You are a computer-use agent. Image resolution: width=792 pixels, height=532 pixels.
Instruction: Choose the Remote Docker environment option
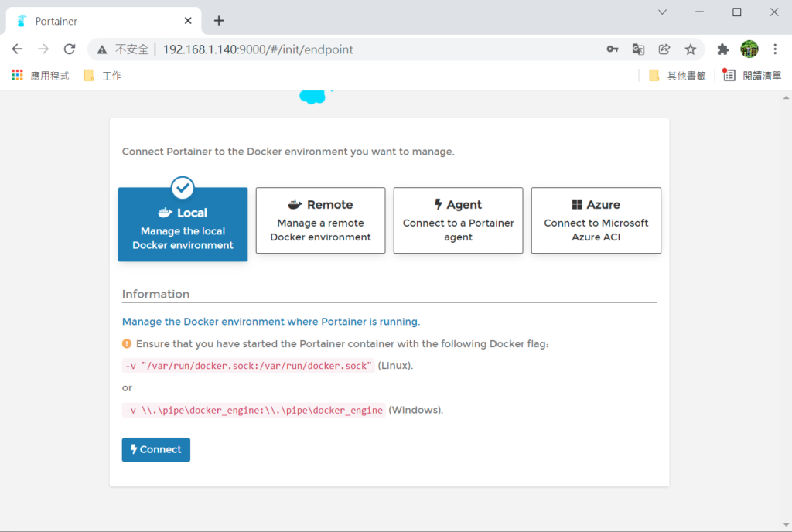pyautogui.click(x=320, y=220)
